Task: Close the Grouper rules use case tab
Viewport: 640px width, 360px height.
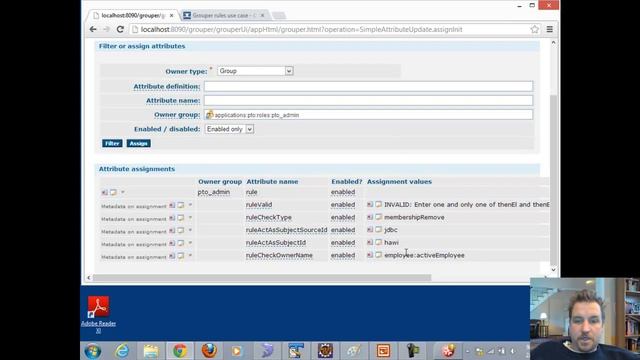Action: click(262, 16)
